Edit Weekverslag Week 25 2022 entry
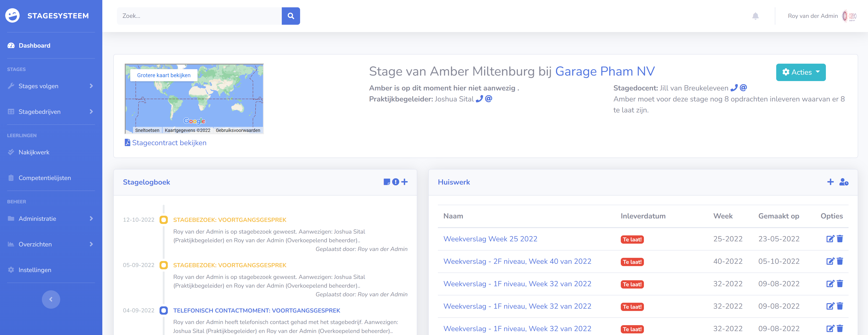868x335 pixels. 830,239
